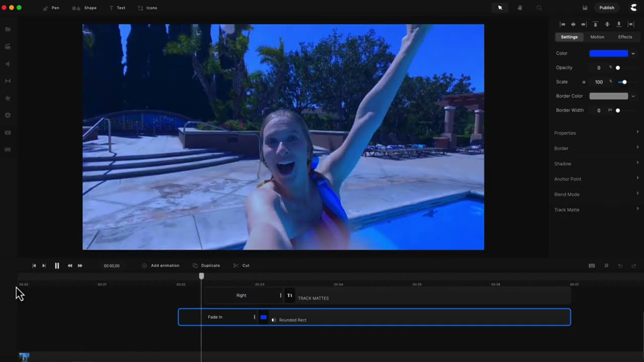
Task: Expand the Shadow section
Action: 596,163
